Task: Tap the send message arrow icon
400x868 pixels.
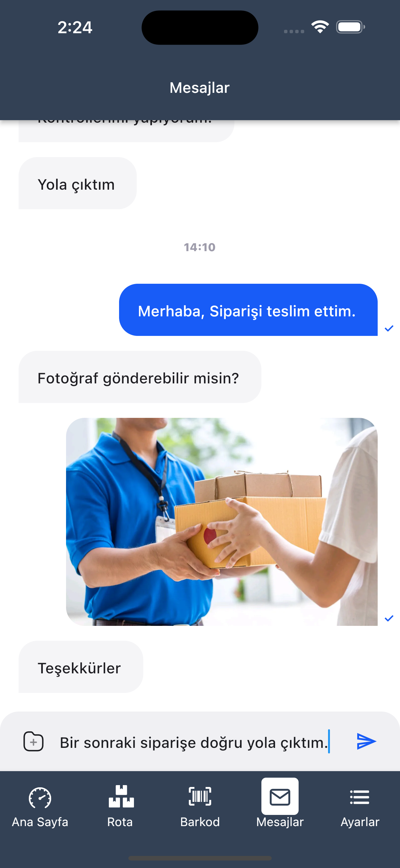Action: coord(366,741)
